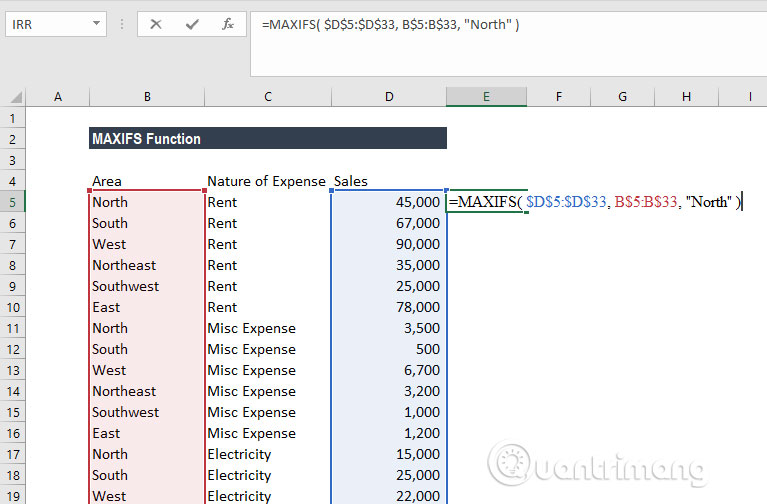Click the formula bar resize dots handle
Image resolution: width=767 pixels, height=504 pixels.
coord(122,24)
